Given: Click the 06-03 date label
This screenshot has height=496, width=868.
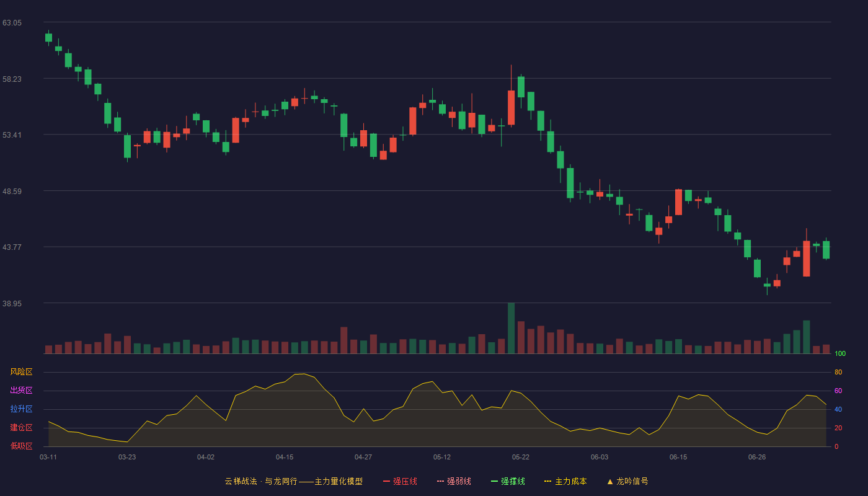Looking at the screenshot, I should click(600, 457).
